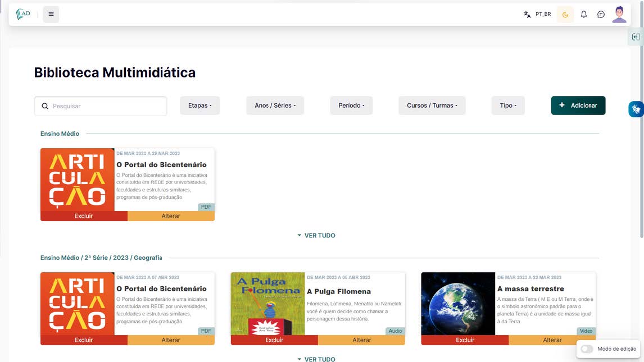
Task: Click the user avatar profile picture
Action: coord(619,15)
